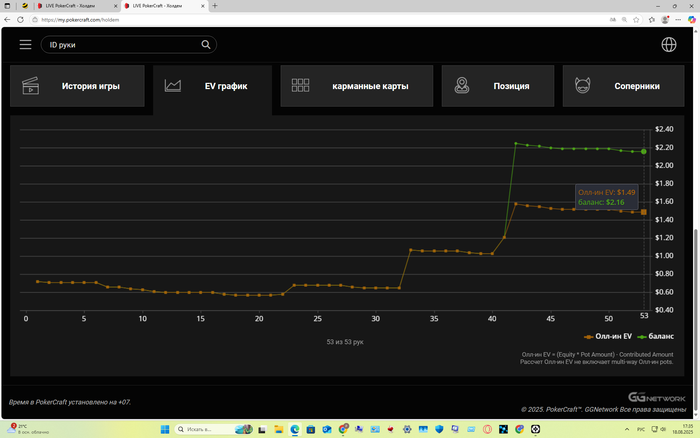The height and width of the screenshot is (438, 700).
Task: Open Microsoft Store from taskbar
Action: pos(311,429)
